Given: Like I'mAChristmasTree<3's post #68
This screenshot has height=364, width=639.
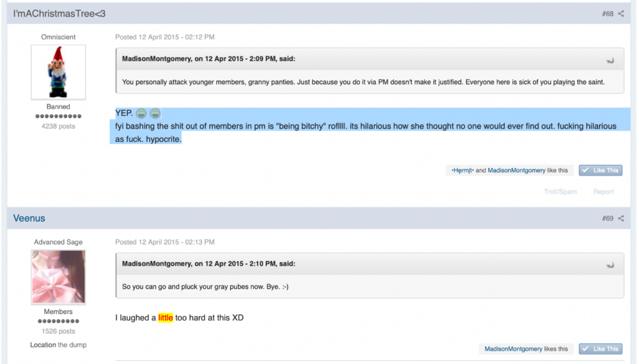Looking at the screenshot, I should [600, 171].
